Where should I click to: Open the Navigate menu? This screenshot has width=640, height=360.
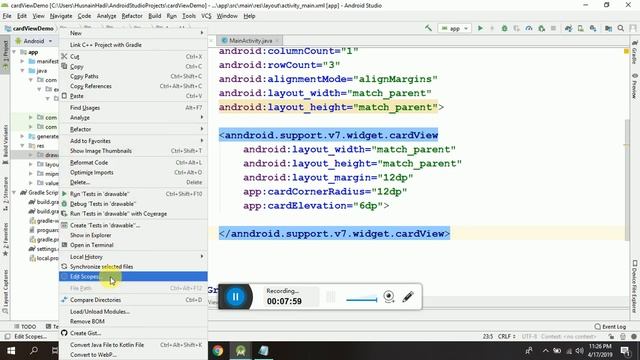(x=61, y=16)
